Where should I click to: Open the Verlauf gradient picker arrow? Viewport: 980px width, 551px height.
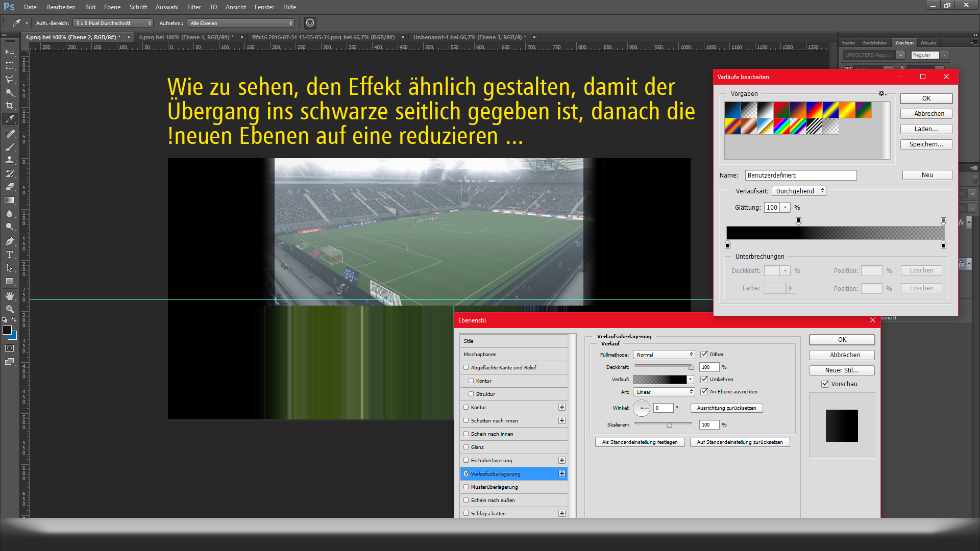click(690, 380)
